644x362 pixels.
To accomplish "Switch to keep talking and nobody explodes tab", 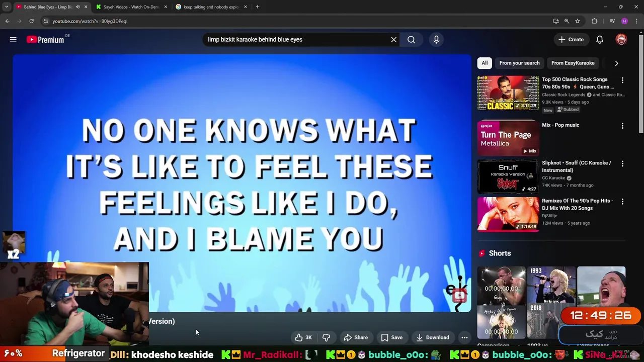I will point(211,7).
